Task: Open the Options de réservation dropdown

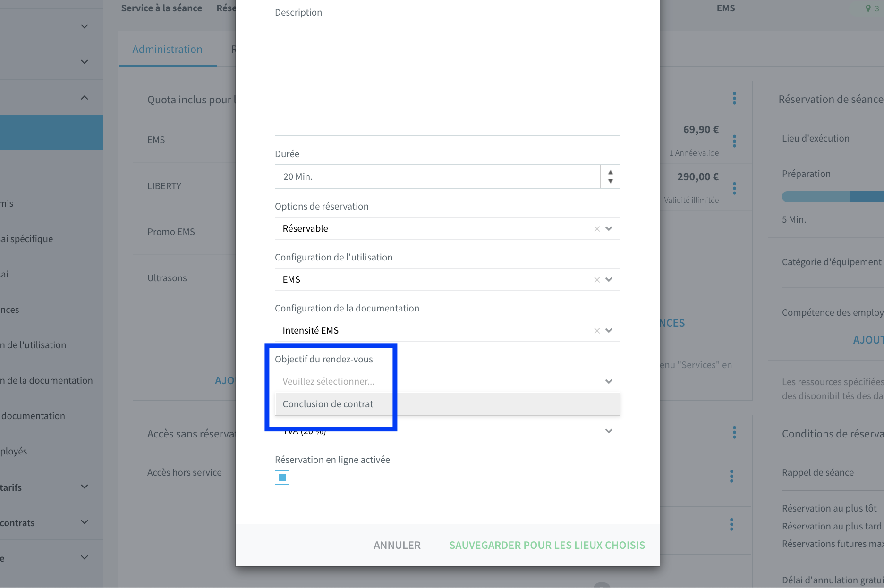Action: pyautogui.click(x=609, y=229)
